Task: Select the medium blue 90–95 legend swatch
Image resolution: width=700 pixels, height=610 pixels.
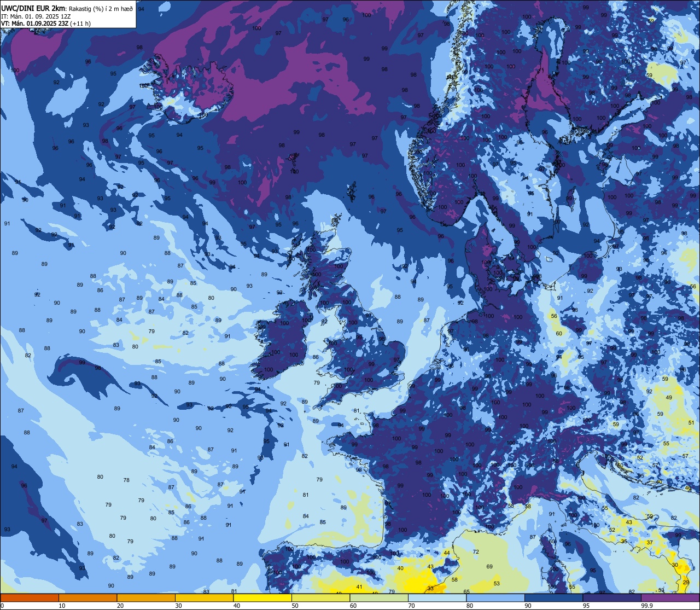Action: point(553,598)
